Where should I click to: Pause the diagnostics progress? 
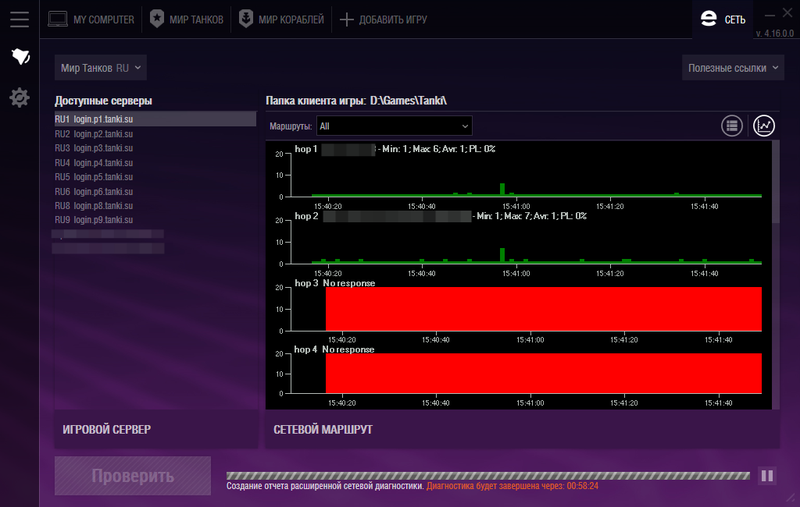(767, 476)
